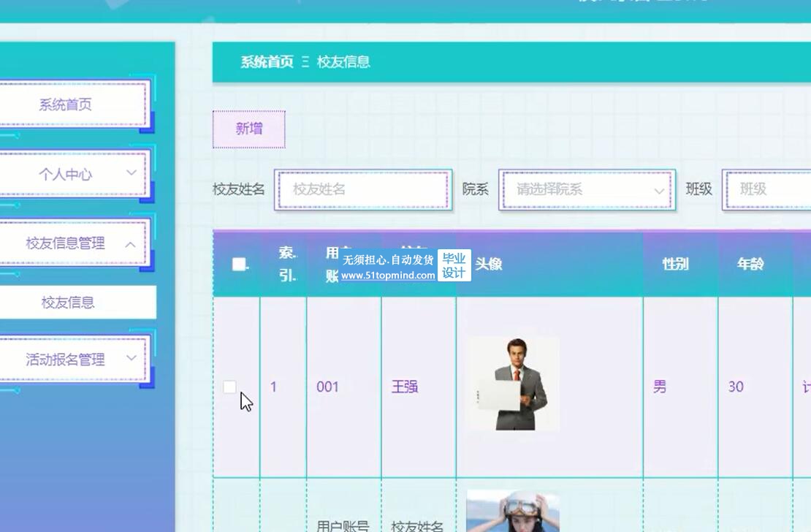
Task: Click the 头像 column header
Action: point(489,264)
